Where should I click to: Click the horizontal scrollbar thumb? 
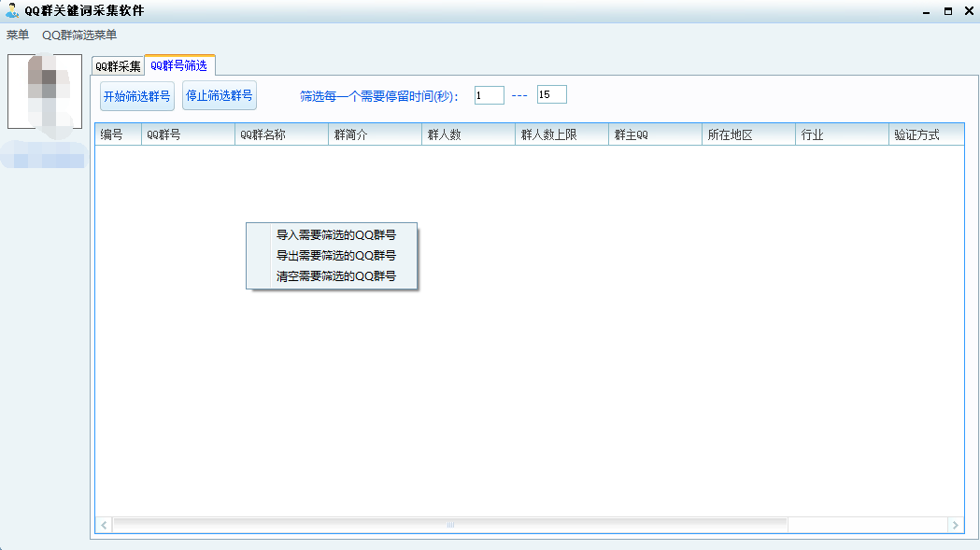click(x=450, y=525)
